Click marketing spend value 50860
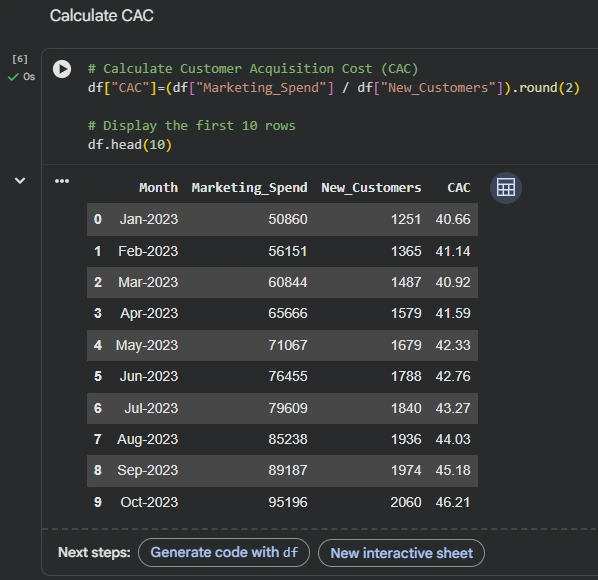 (x=288, y=219)
